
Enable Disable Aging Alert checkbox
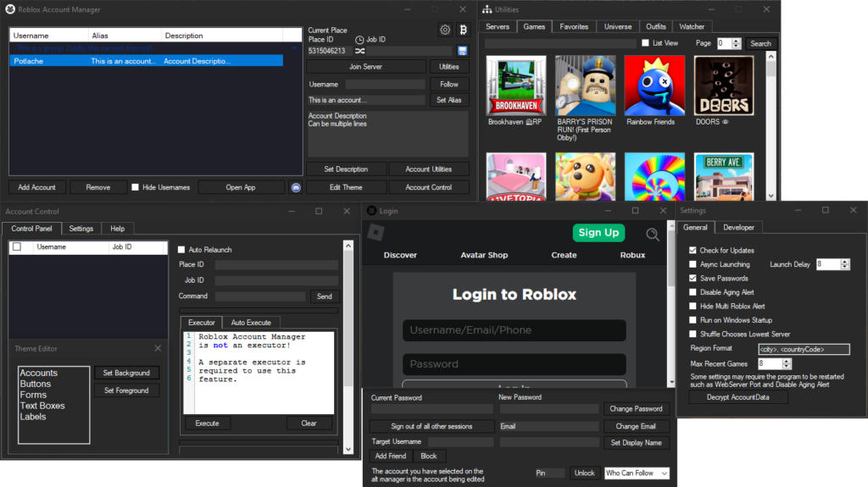click(x=693, y=291)
